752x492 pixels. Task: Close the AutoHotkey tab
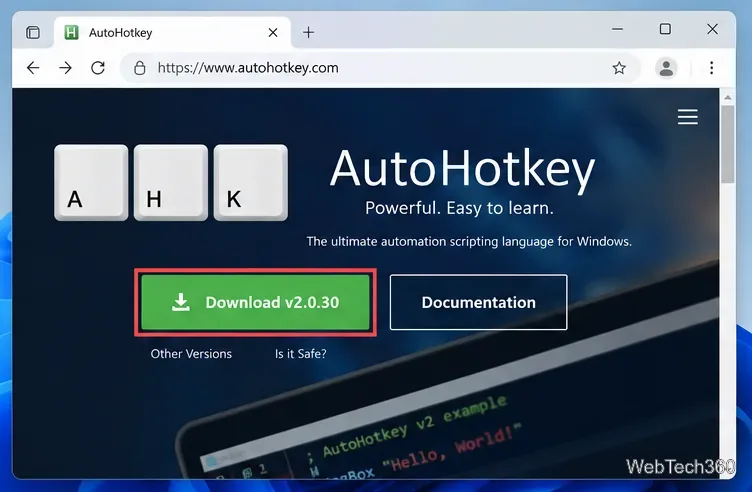click(273, 33)
